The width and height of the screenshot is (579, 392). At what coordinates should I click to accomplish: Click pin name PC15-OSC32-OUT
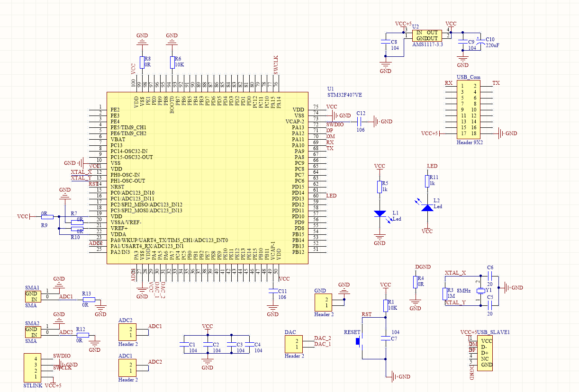pos(132,157)
